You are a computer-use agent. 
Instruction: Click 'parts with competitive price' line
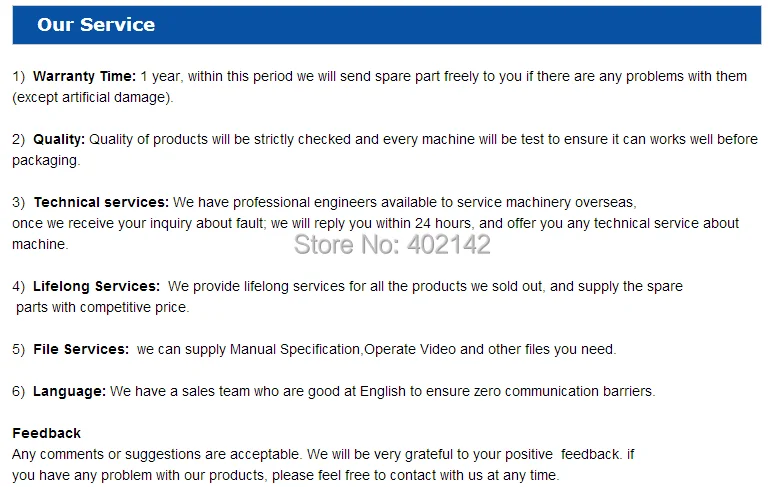pyautogui.click(x=101, y=307)
